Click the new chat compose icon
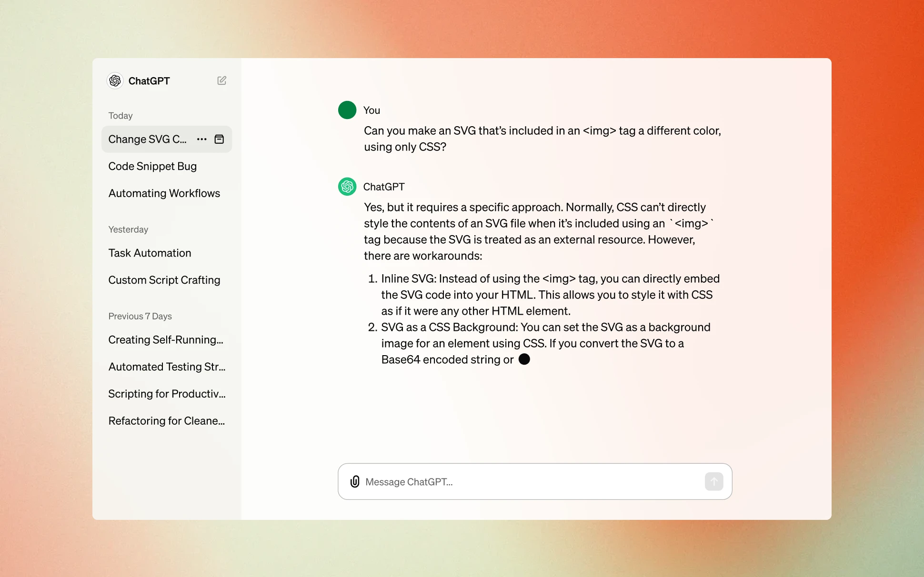 click(222, 80)
